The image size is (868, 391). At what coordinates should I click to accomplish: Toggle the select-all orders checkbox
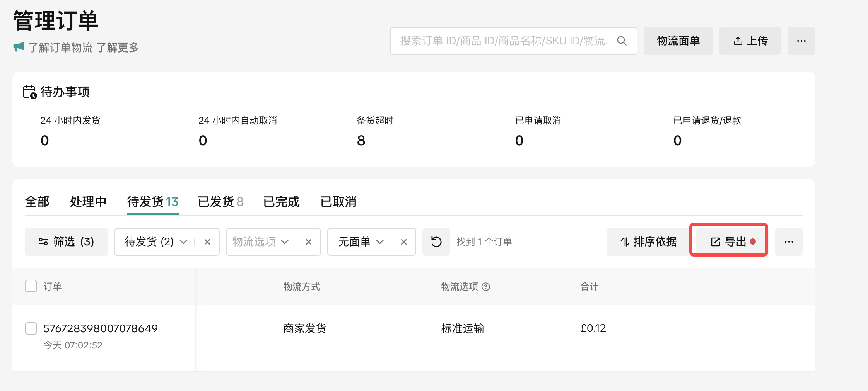31,286
